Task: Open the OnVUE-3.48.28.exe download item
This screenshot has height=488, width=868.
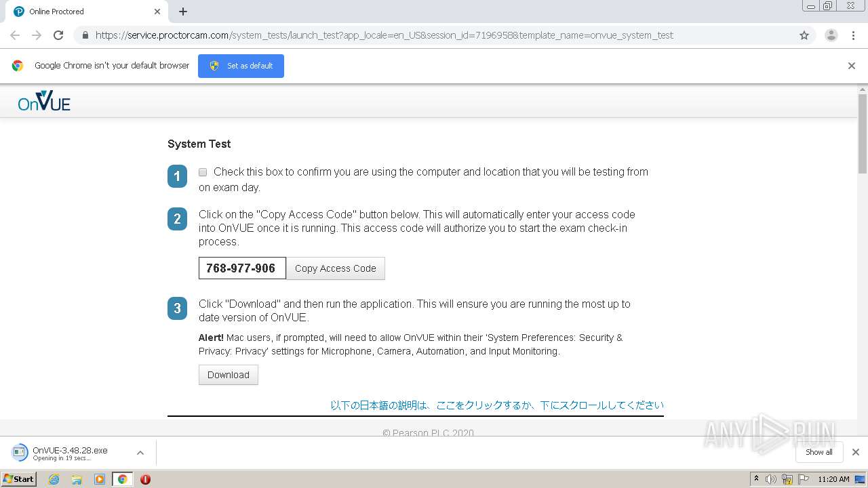Action: click(x=69, y=453)
